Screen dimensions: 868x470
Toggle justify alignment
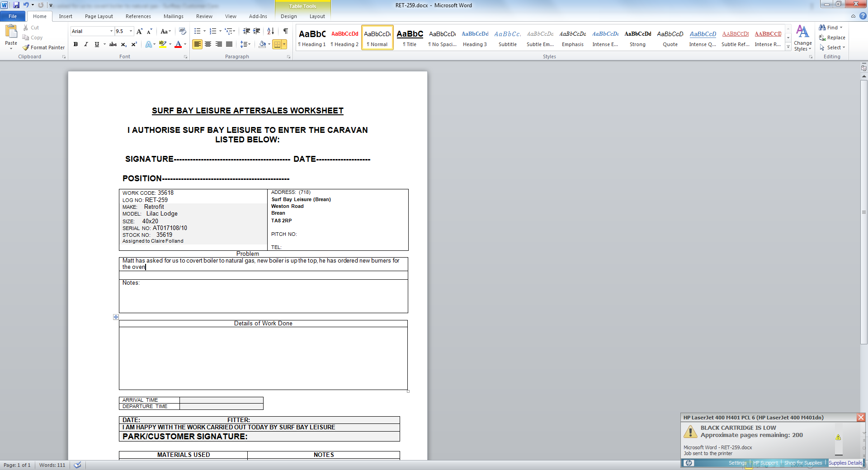tap(229, 44)
